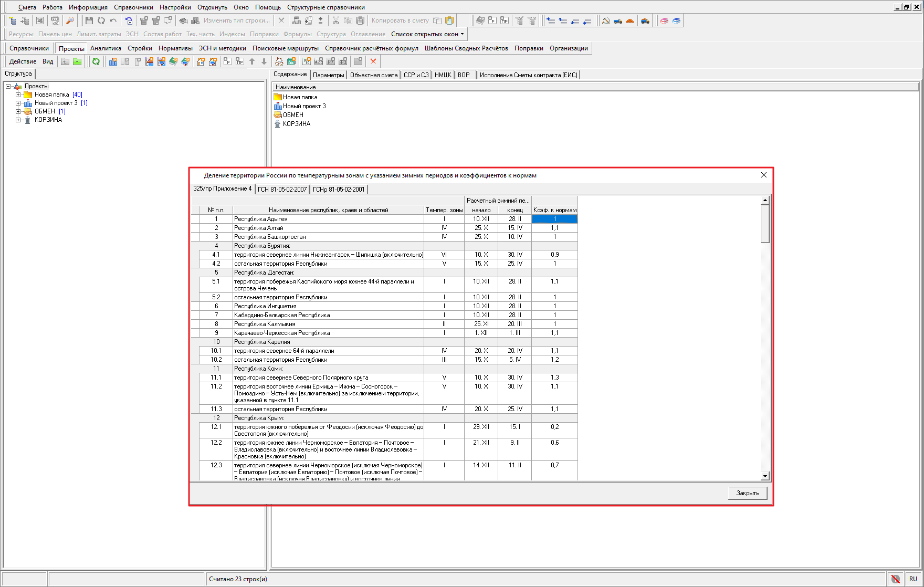Expand the ОБМЕН tree node

tap(18, 111)
